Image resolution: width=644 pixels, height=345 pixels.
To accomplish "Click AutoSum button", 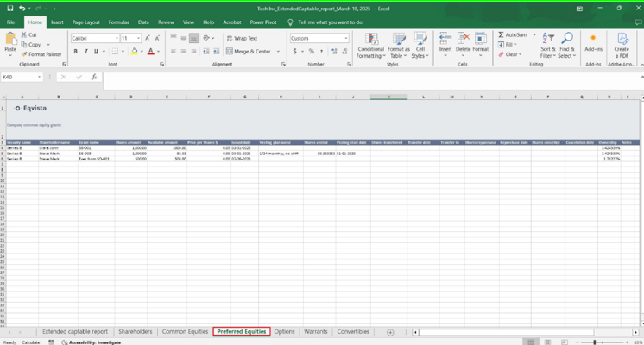I will [x=512, y=34].
